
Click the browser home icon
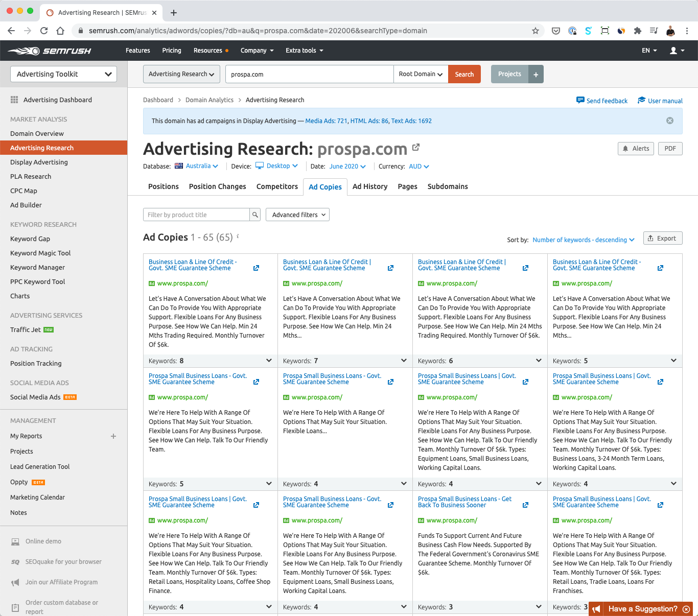[60, 31]
